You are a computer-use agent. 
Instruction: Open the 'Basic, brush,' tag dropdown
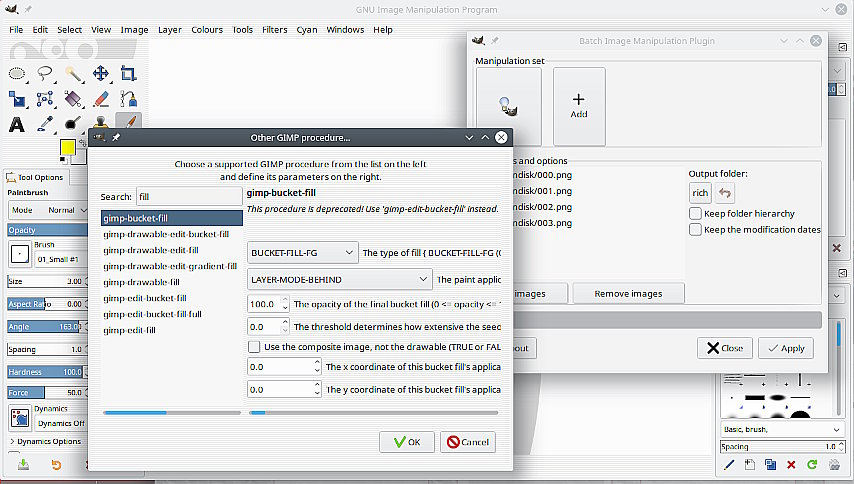click(x=782, y=429)
